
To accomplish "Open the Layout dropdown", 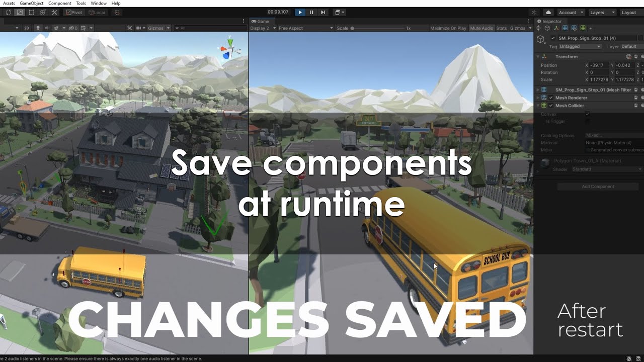I will point(631,13).
